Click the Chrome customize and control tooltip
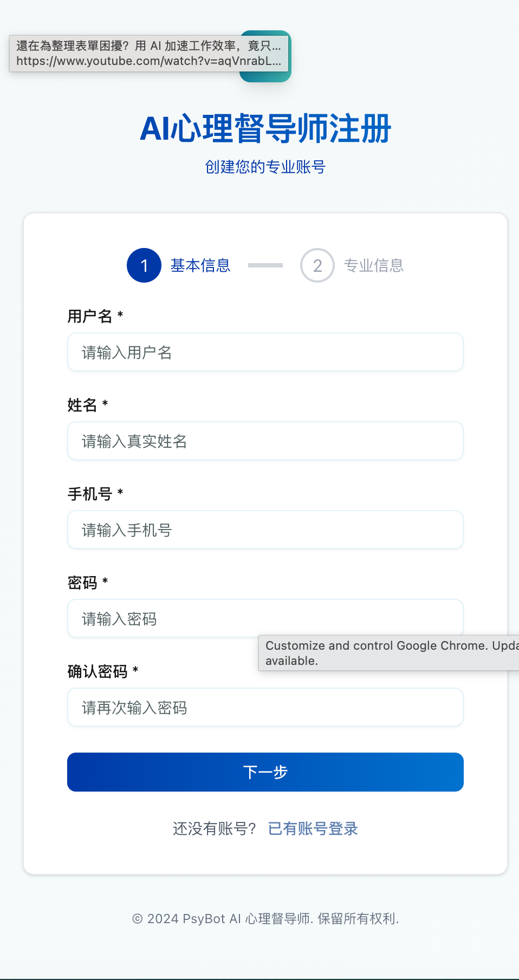This screenshot has width=519, height=980. pos(389,652)
